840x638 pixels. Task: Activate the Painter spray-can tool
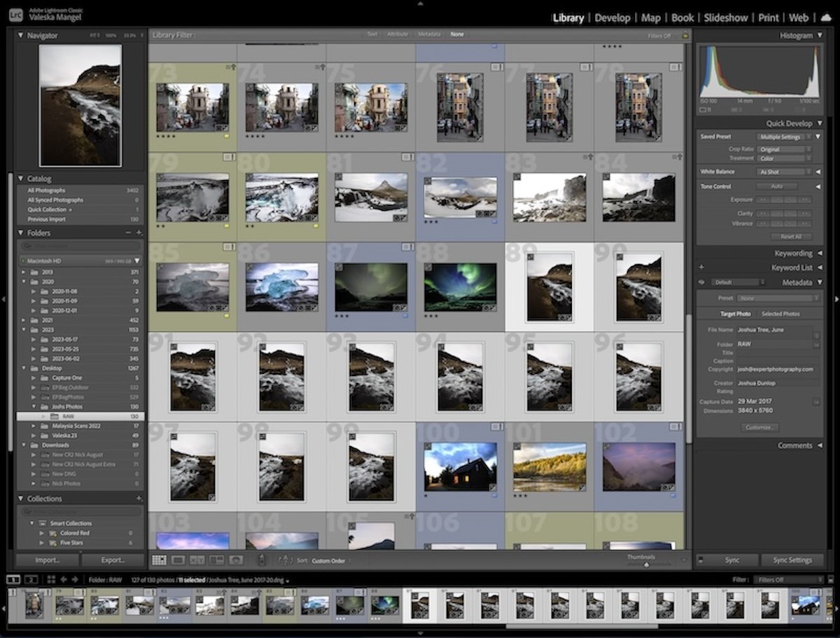(262, 560)
